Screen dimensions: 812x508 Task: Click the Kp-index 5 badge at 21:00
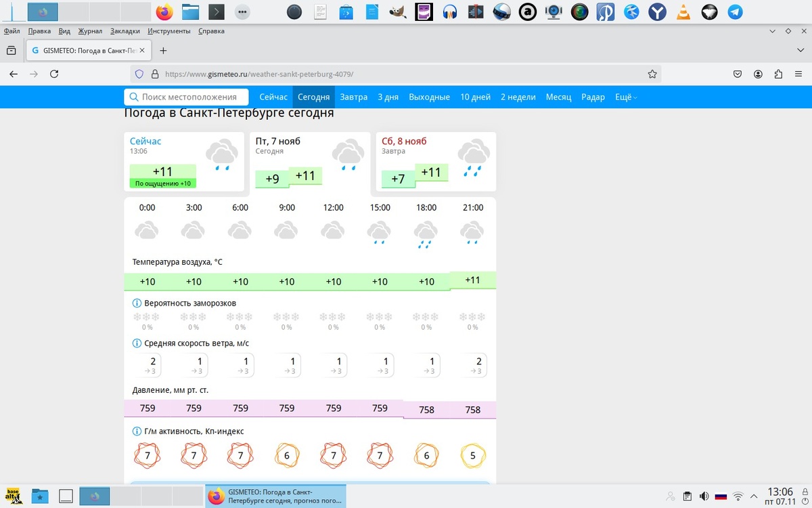click(x=473, y=456)
